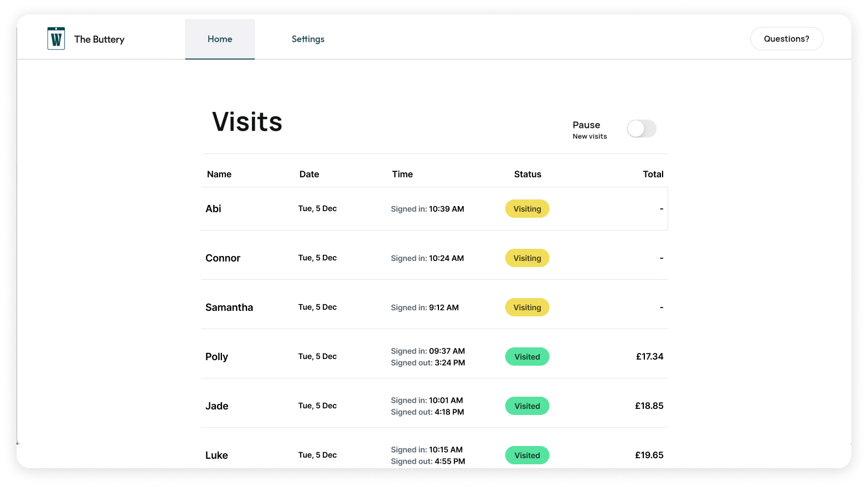The image size is (868, 487).
Task: Click the date in Abi's row
Action: [x=317, y=209]
